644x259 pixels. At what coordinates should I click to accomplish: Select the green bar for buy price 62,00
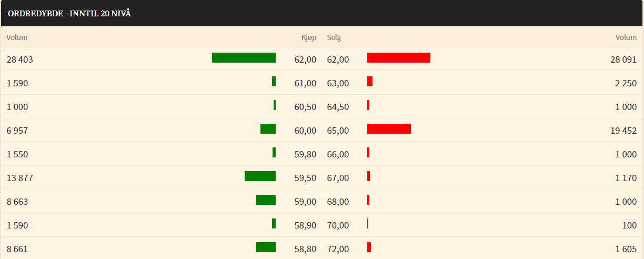[x=244, y=58]
